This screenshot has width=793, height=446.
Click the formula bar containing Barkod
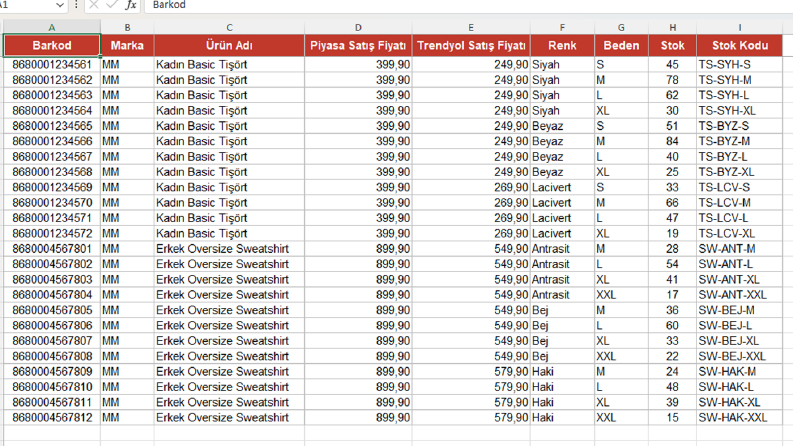coord(469,5)
